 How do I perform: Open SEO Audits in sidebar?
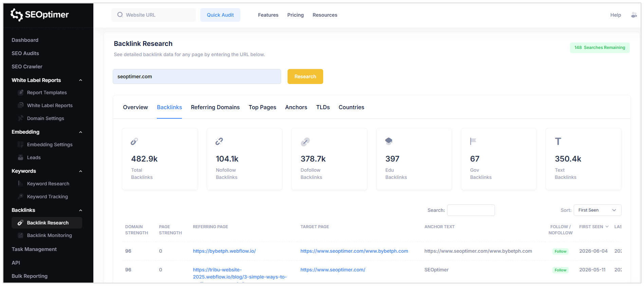click(x=25, y=53)
